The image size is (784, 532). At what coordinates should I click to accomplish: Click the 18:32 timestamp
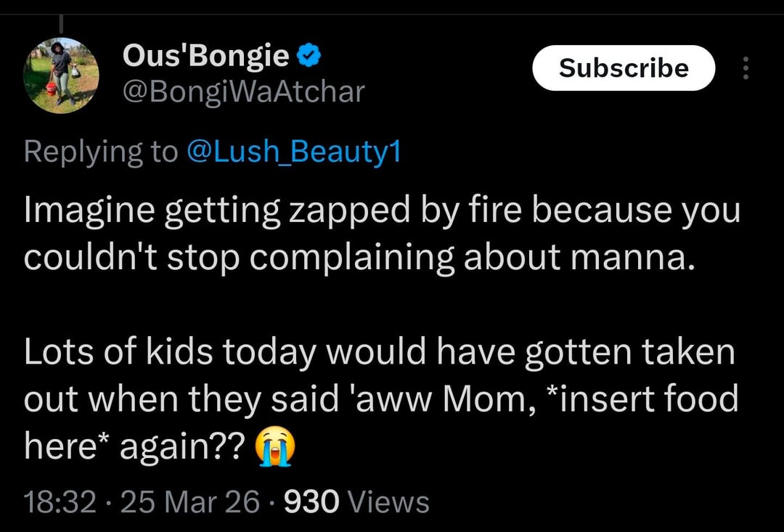coord(60,502)
